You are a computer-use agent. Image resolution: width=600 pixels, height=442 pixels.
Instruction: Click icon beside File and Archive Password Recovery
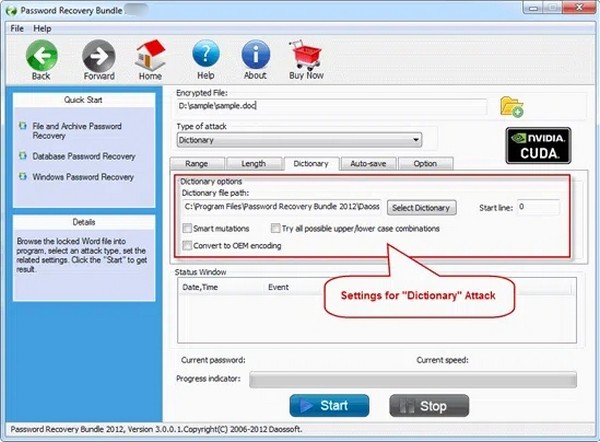(x=23, y=126)
